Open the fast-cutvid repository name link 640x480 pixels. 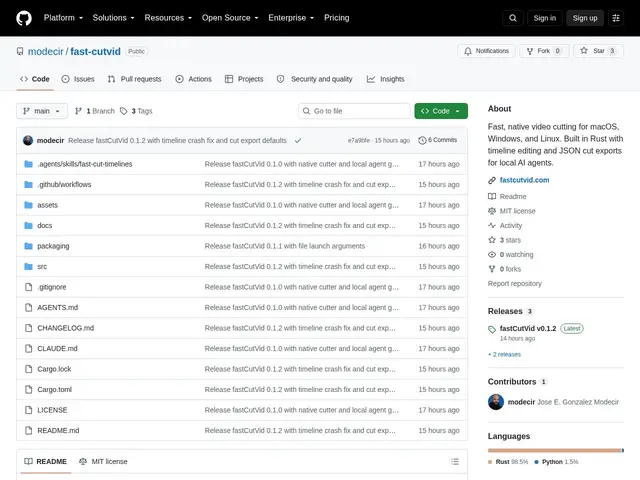pyautogui.click(x=95, y=51)
